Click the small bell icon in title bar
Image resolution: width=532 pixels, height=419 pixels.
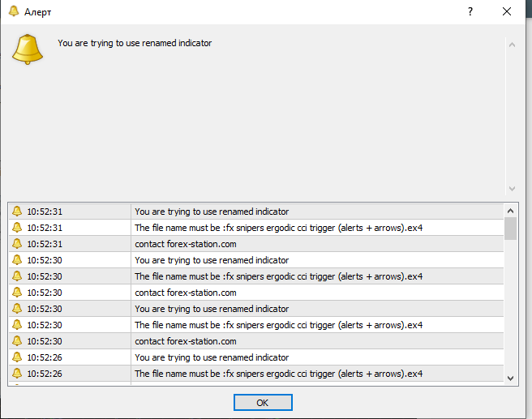click(14, 12)
